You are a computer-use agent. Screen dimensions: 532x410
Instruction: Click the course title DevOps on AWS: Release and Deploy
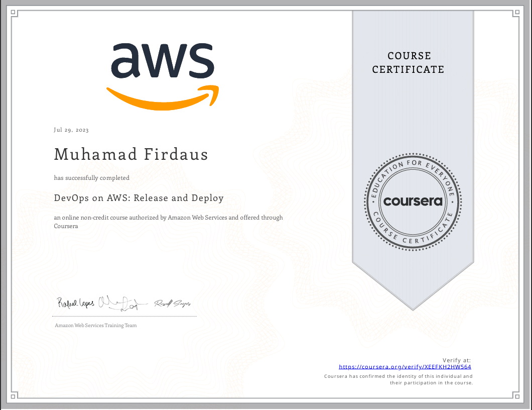(x=139, y=198)
